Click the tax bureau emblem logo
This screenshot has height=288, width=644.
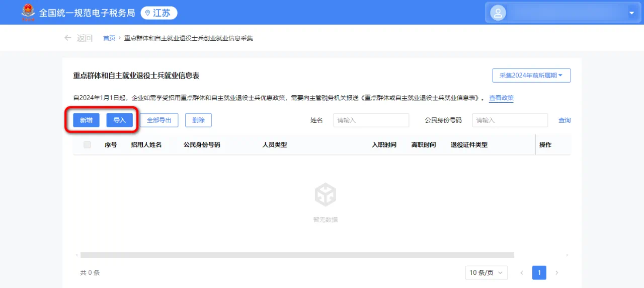pyautogui.click(x=28, y=13)
